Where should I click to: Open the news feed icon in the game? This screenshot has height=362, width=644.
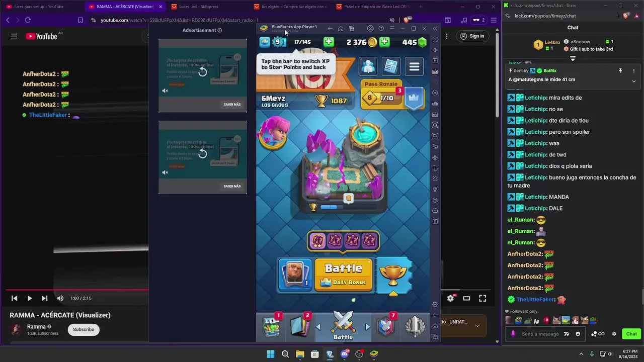[391, 66]
